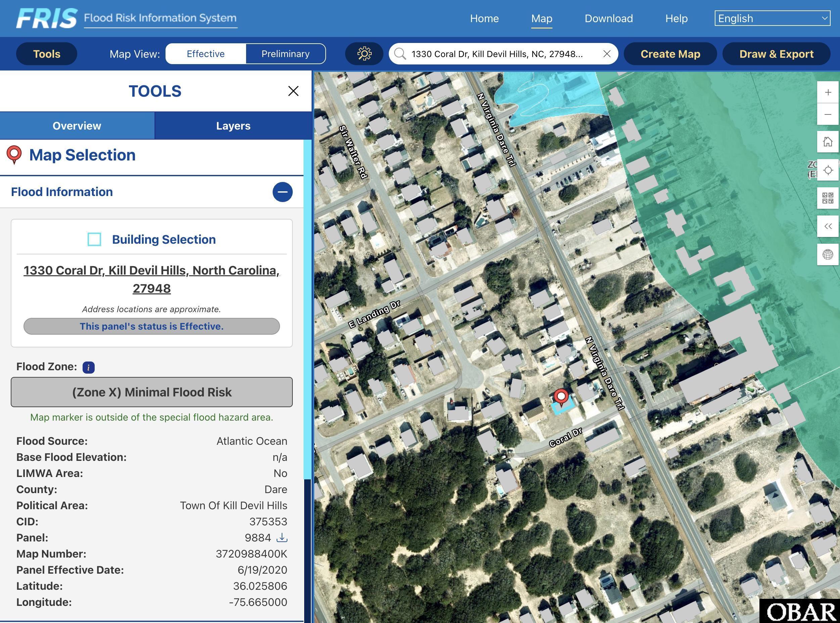
Task: Select the Map Number value 3720988400K
Action: pos(251,554)
